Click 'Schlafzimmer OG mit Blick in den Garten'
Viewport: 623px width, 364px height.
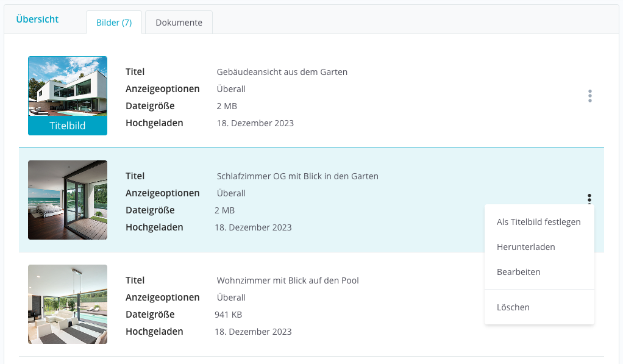297,176
